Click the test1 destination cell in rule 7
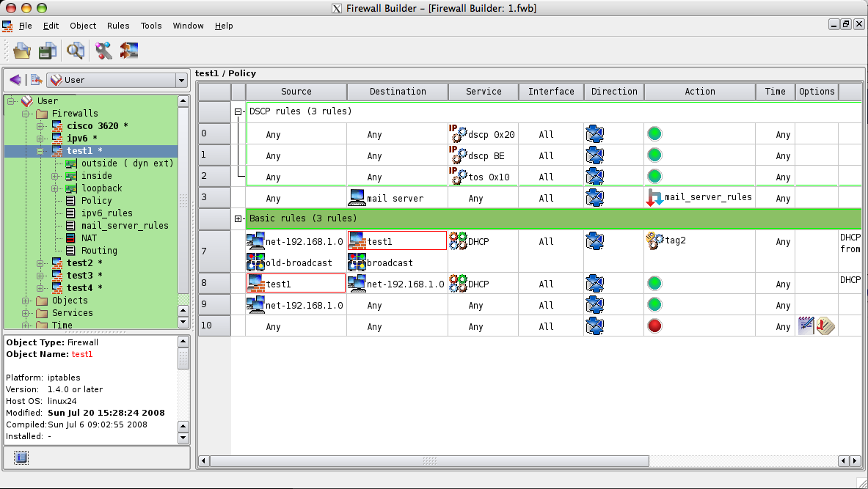The width and height of the screenshot is (868, 489). 397,240
